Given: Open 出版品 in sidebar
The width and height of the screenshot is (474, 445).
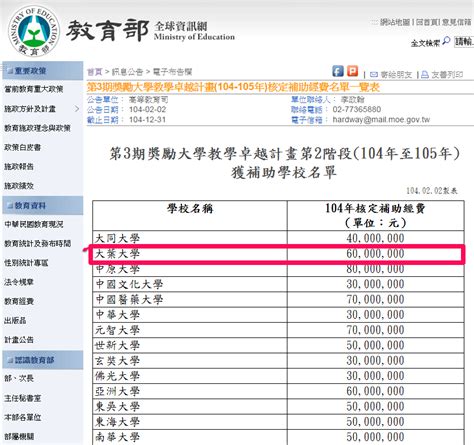Looking at the screenshot, I should 15,321.
